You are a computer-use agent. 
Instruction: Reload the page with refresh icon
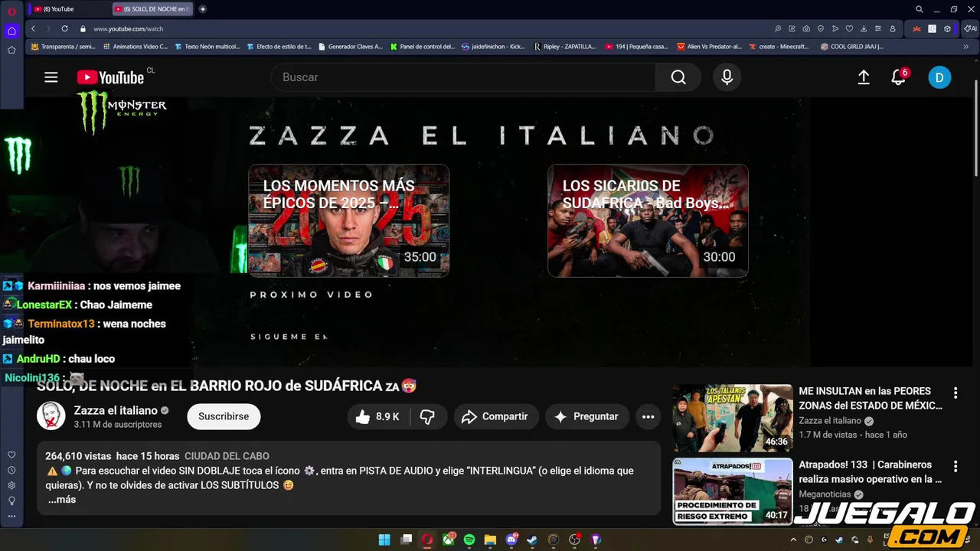(64, 28)
